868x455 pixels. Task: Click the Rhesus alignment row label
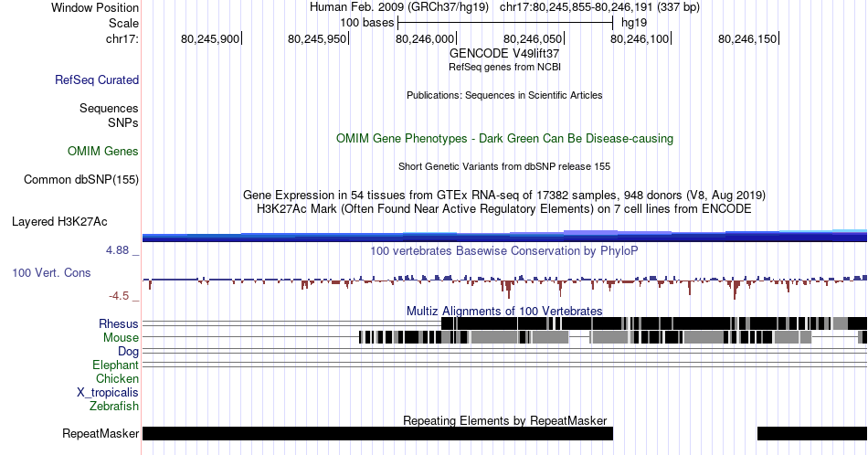119,323
